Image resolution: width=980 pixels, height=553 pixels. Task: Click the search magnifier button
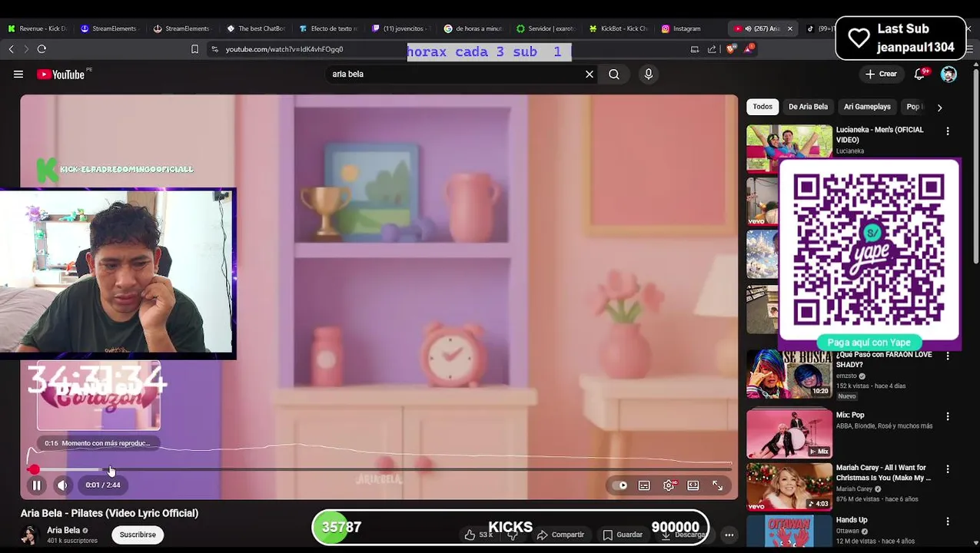(614, 75)
